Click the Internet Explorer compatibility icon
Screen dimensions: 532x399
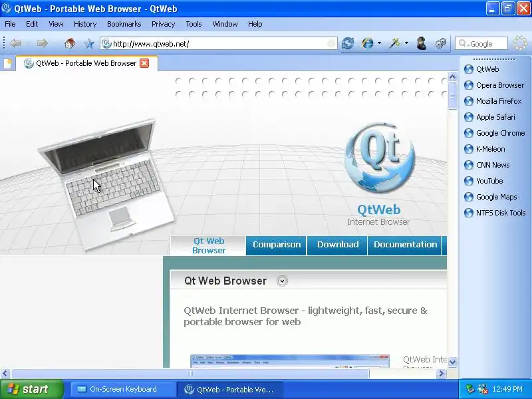(x=368, y=43)
